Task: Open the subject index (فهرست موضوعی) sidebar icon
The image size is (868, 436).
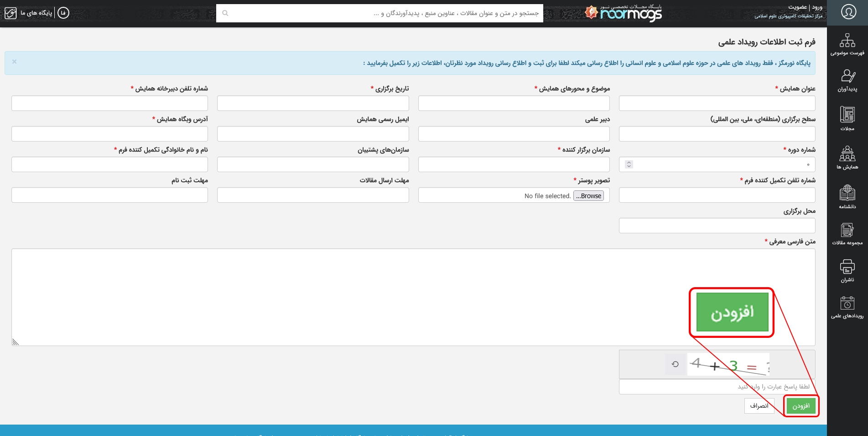Action: [847, 45]
